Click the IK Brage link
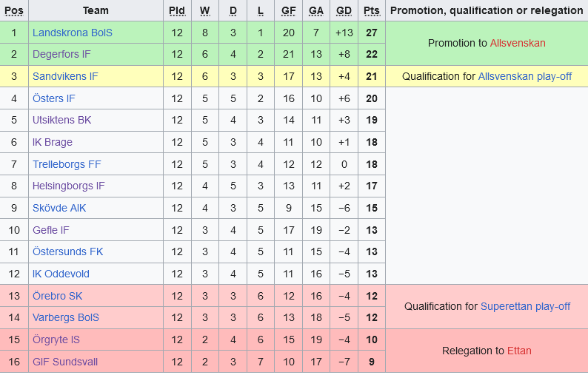 pyautogui.click(x=53, y=142)
